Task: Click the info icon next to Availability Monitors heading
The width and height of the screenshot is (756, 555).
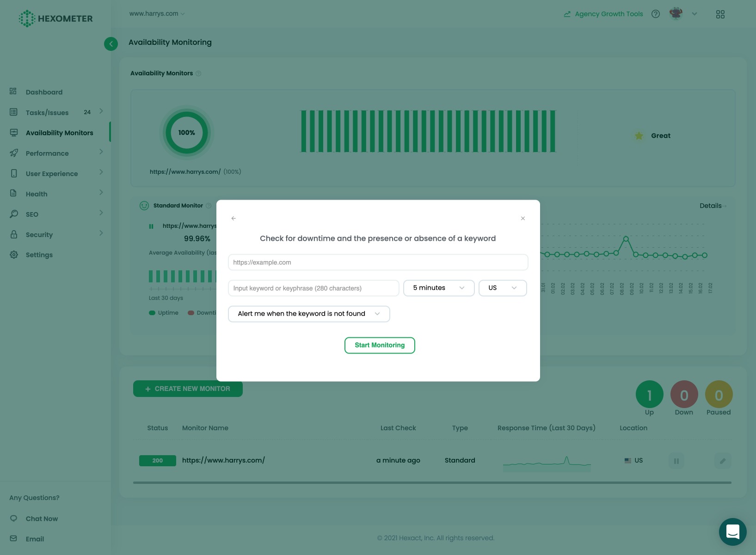Action: pyautogui.click(x=198, y=73)
